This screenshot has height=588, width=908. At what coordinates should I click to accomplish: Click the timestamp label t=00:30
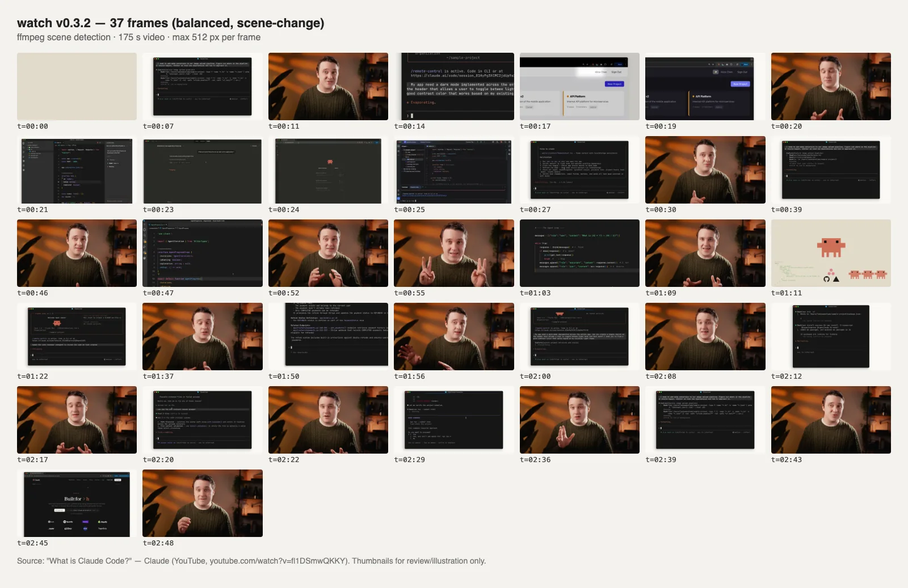pyautogui.click(x=661, y=210)
